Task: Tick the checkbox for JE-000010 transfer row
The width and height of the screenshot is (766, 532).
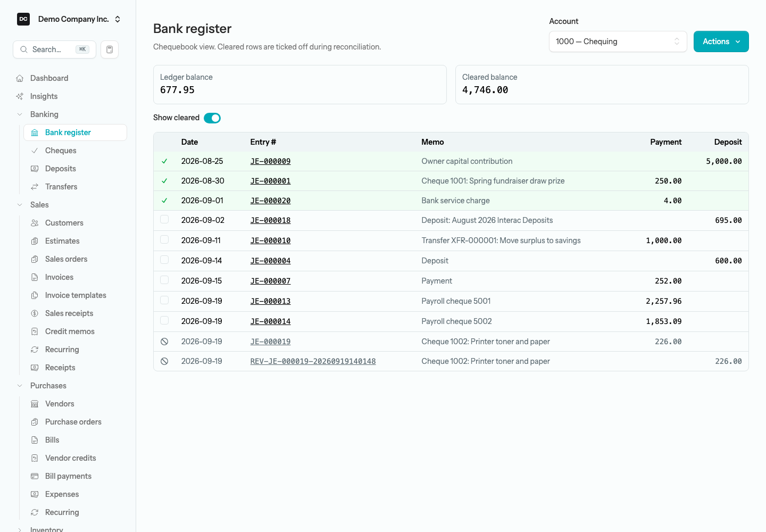Action: coord(164,240)
